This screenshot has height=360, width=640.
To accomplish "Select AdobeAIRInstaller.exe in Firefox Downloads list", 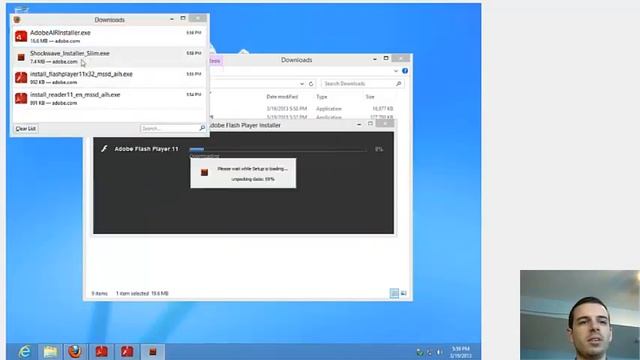I will [x=109, y=36].
